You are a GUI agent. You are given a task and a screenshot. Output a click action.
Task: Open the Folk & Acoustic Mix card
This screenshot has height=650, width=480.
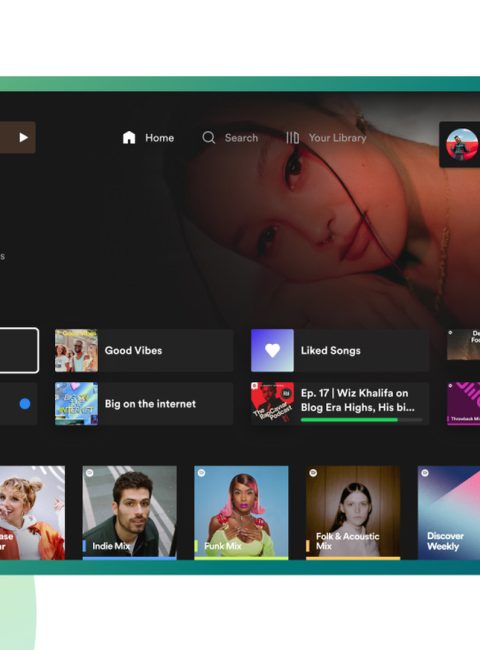pyautogui.click(x=353, y=513)
